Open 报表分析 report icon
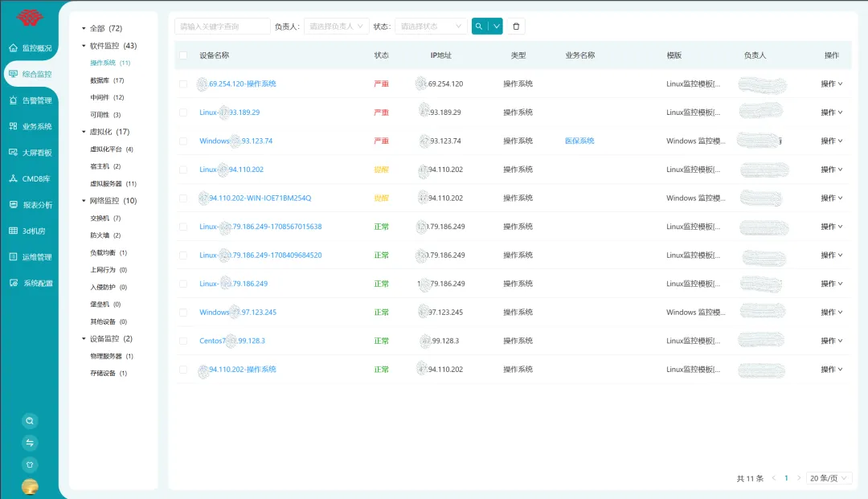The height and width of the screenshot is (499, 868). pyautogui.click(x=14, y=205)
